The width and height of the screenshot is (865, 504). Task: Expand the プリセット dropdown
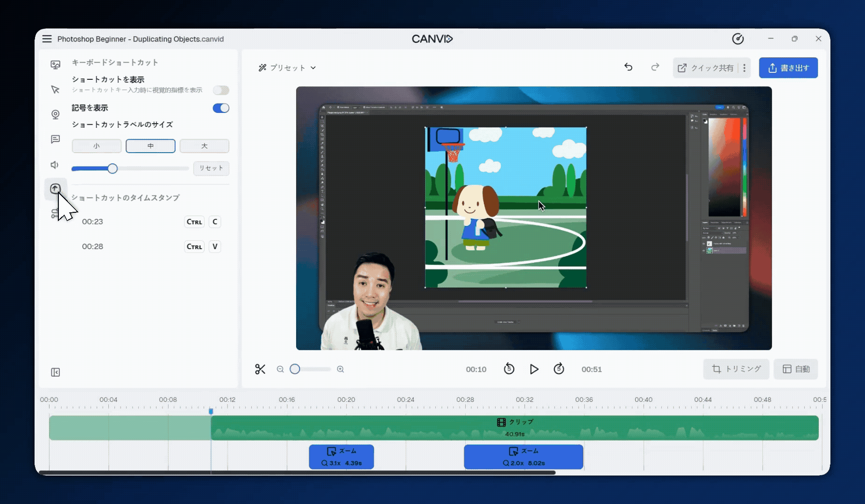[287, 68]
